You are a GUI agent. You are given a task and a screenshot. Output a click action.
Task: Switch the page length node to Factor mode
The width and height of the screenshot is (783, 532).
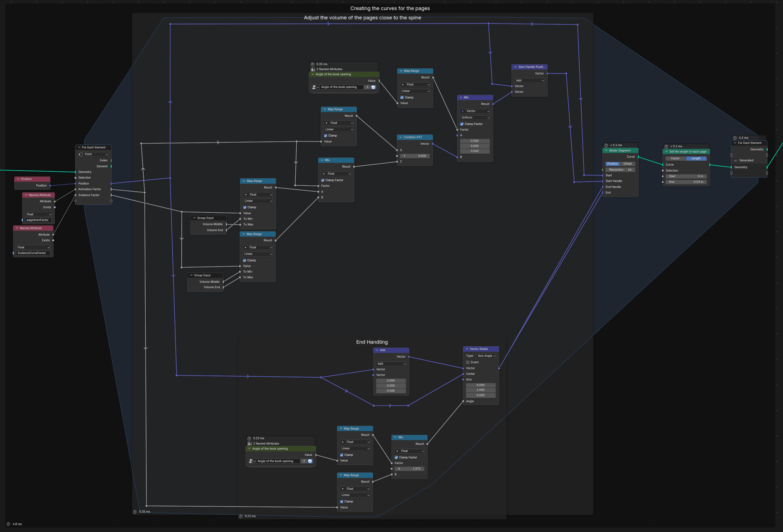(x=675, y=158)
